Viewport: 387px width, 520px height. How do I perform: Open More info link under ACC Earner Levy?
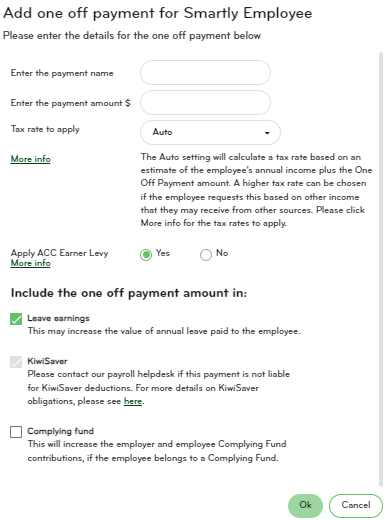[x=30, y=263]
